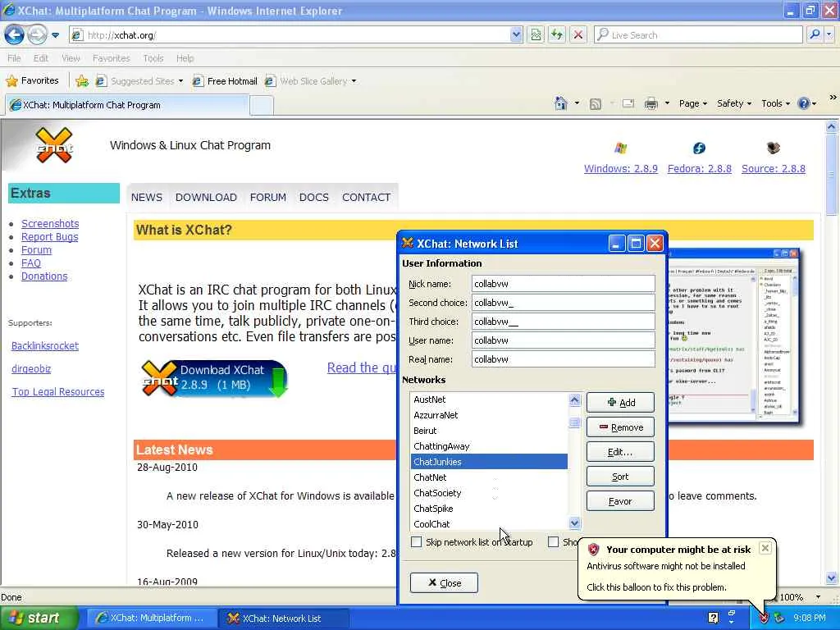Click the Source: 2.8.8 link
840x630 pixels.
coord(773,169)
